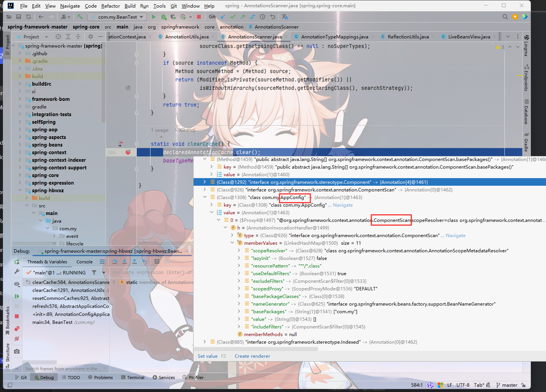This screenshot has width=546, height=392.
Task: Open the translate icon in the toolbar
Action: tap(285, 17)
